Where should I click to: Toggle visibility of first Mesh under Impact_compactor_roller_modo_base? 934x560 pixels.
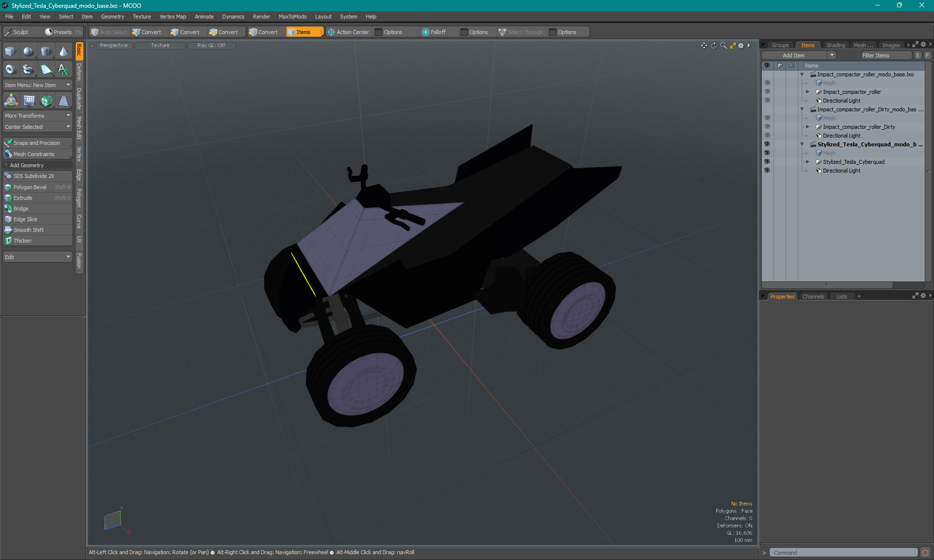coord(767,83)
